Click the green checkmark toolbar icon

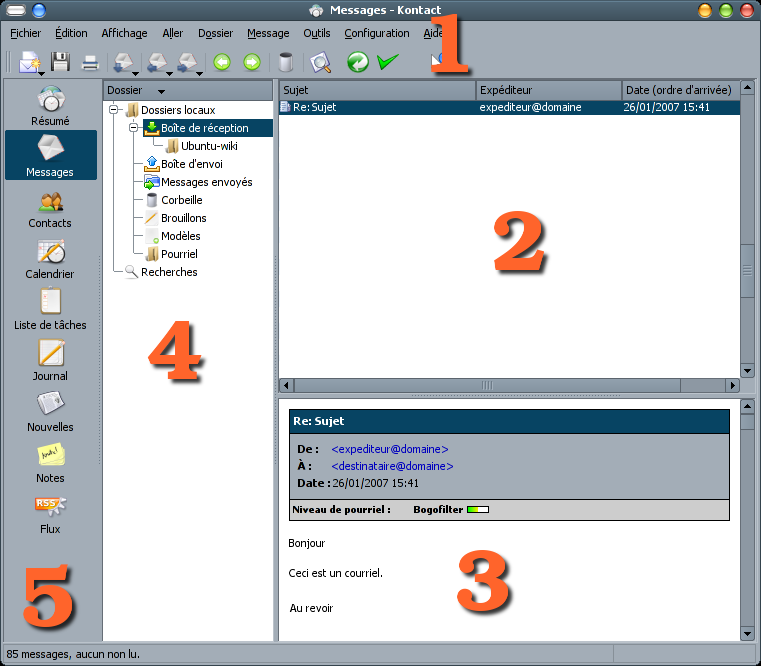[388, 62]
